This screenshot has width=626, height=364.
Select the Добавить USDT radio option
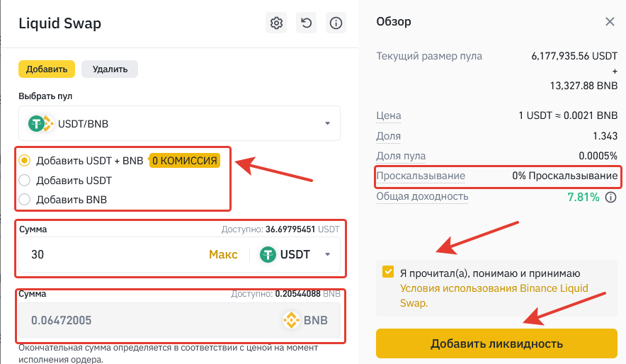(x=24, y=180)
